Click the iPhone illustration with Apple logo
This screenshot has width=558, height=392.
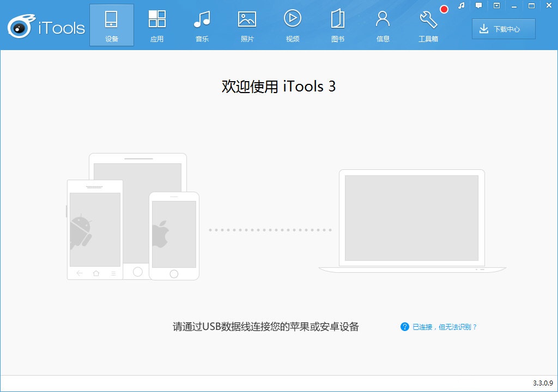(174, 236)
